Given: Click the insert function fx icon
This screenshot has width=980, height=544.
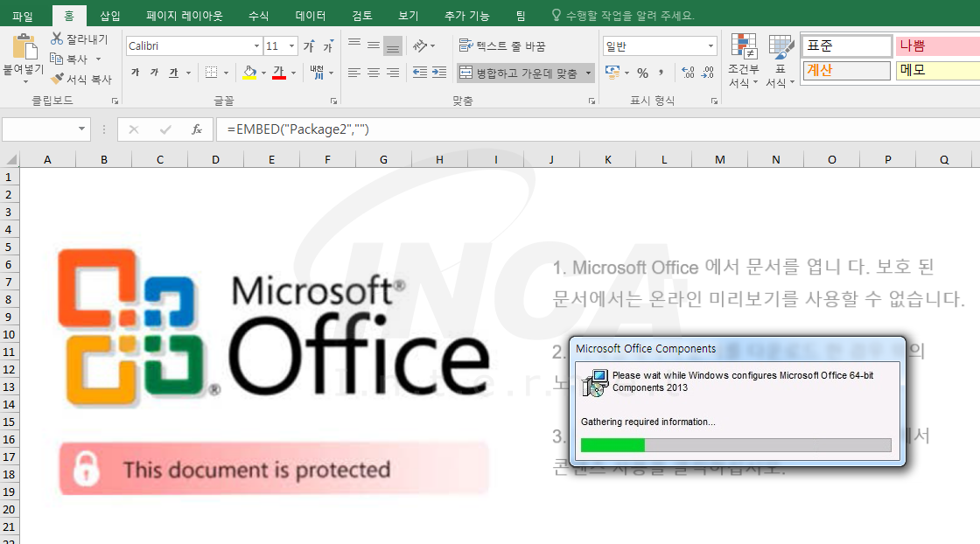Looking at the screenshot, I should 196,129.
